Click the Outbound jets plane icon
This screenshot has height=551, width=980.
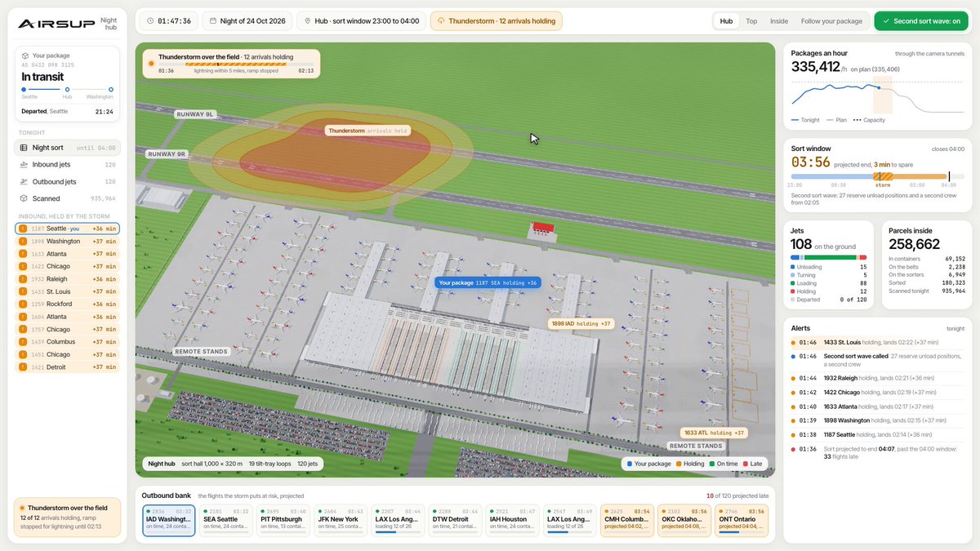tap(24, 181)
